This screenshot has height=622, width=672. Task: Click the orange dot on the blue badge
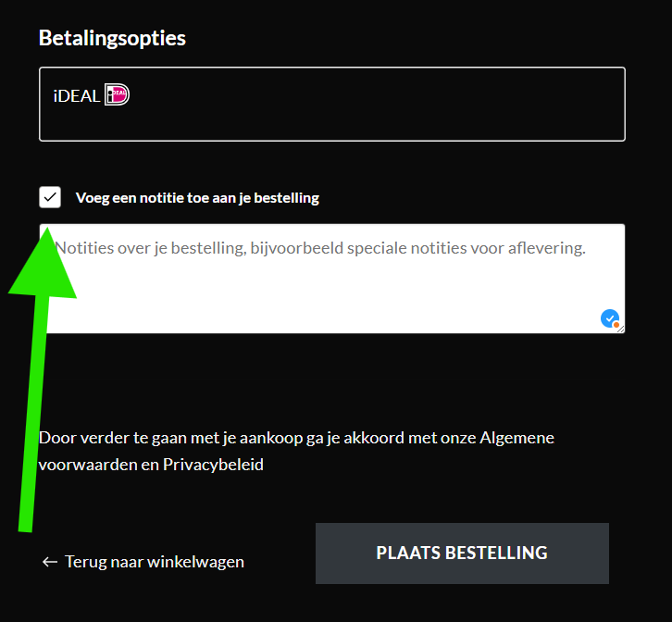(x=616, y=325)
